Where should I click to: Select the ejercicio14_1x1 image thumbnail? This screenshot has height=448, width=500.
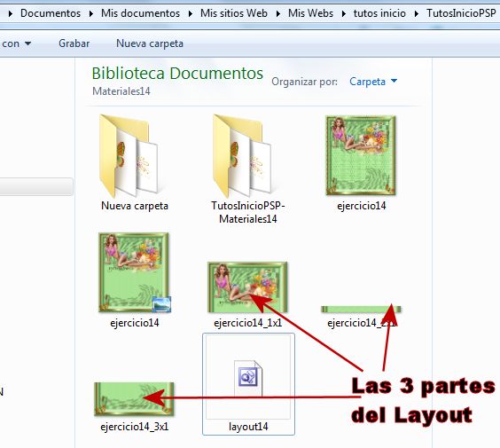pos(247,287)
